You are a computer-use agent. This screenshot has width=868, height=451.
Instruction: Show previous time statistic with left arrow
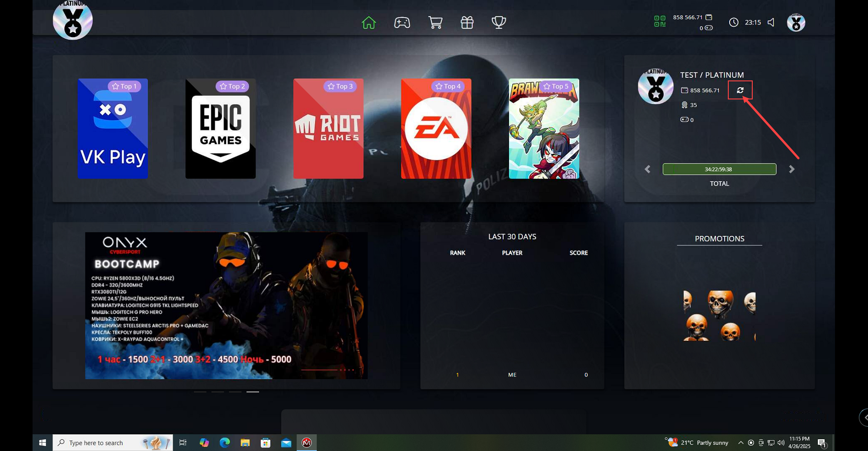pyautogui.click(x=647, y=169)
